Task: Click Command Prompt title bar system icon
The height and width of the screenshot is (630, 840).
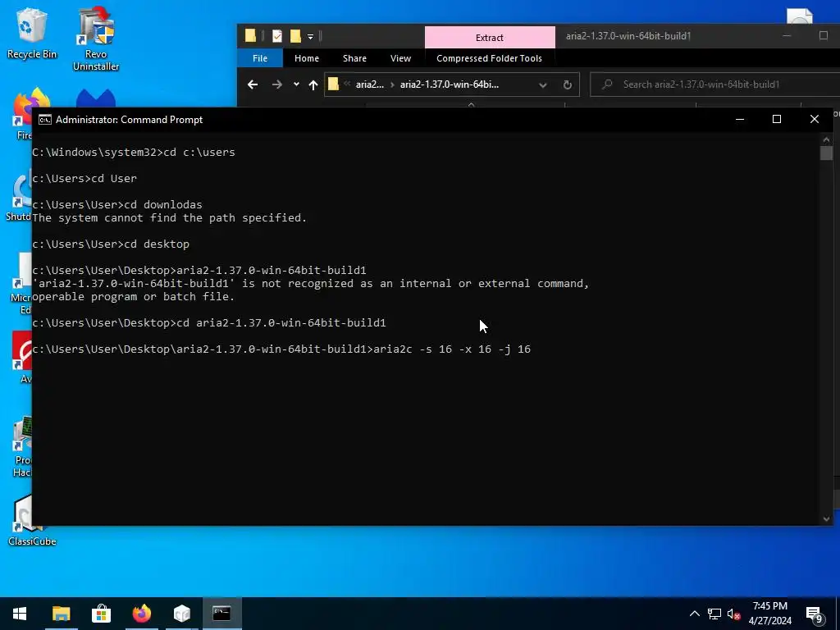Action: coord(45,120)
